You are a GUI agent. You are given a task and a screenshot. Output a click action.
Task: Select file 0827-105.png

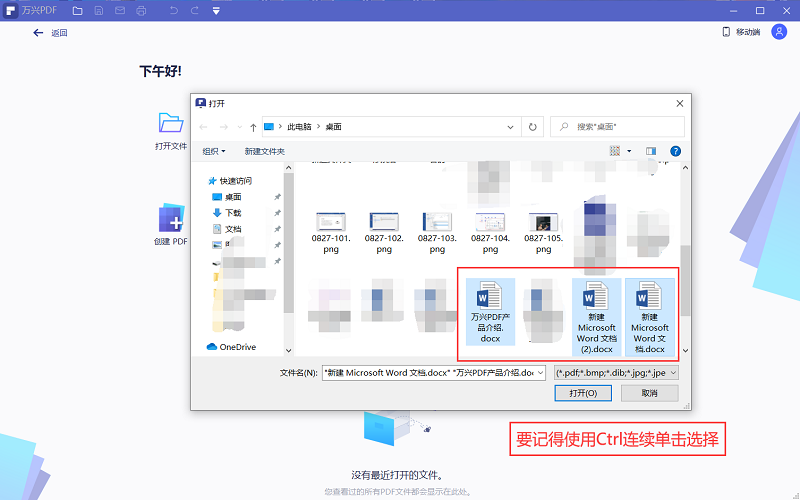pos(543,233)
